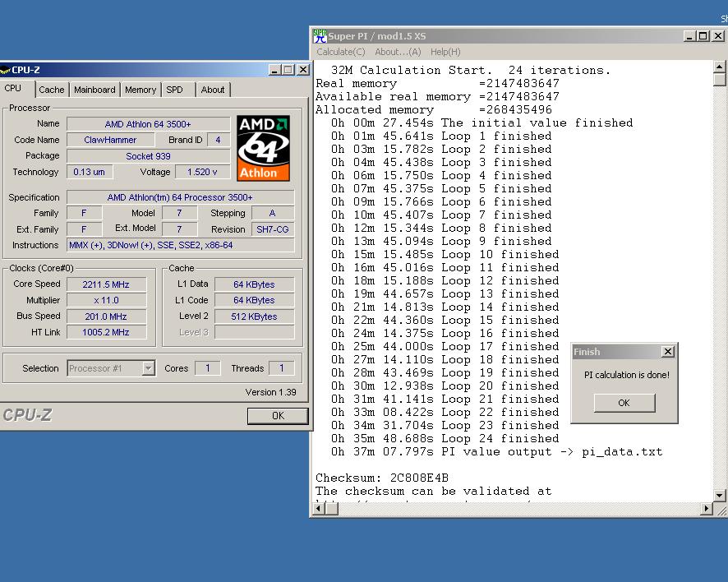This screenshot has width=728, height=582.
Task: Click the Name field AMD Athlon 64 3500+
Action: (148, 124)
